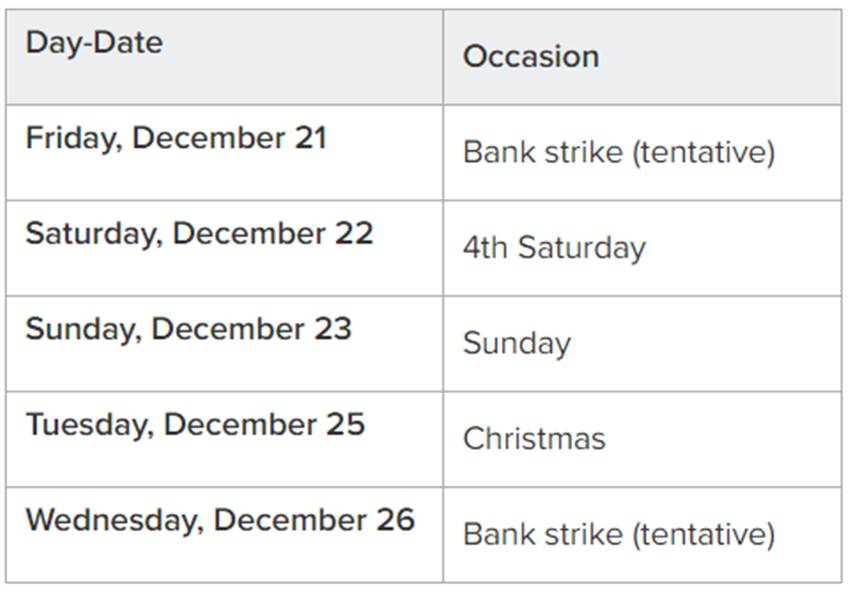This screenshot has width=850, height=591.
Task: Click the Occasion column header
Action: pyautogui.click(x=530, y=57)
